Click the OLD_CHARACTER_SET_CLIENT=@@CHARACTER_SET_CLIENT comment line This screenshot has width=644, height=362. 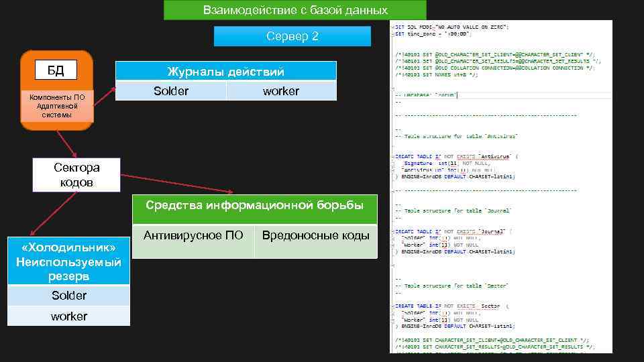[494, 54]
